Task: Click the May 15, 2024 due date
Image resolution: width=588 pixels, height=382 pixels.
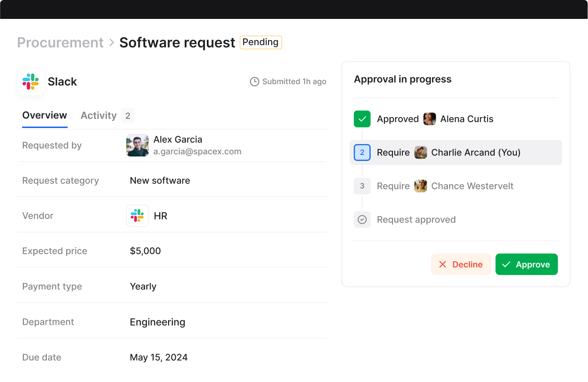Action: pos(159,357)
